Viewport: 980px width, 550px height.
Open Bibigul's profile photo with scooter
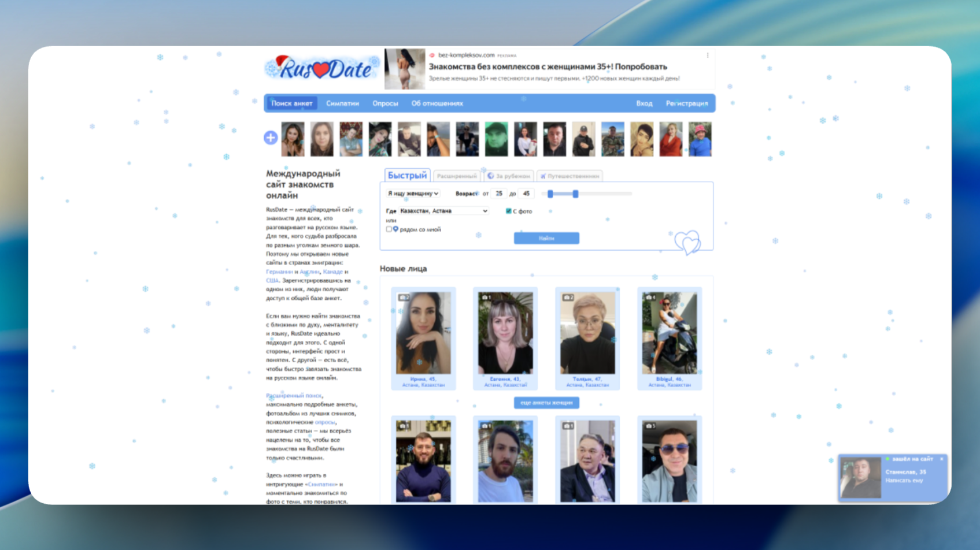(x=670, y=333)
